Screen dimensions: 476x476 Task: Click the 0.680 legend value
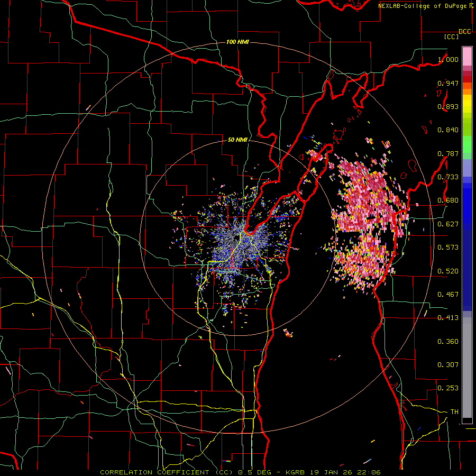pos(448,200)
